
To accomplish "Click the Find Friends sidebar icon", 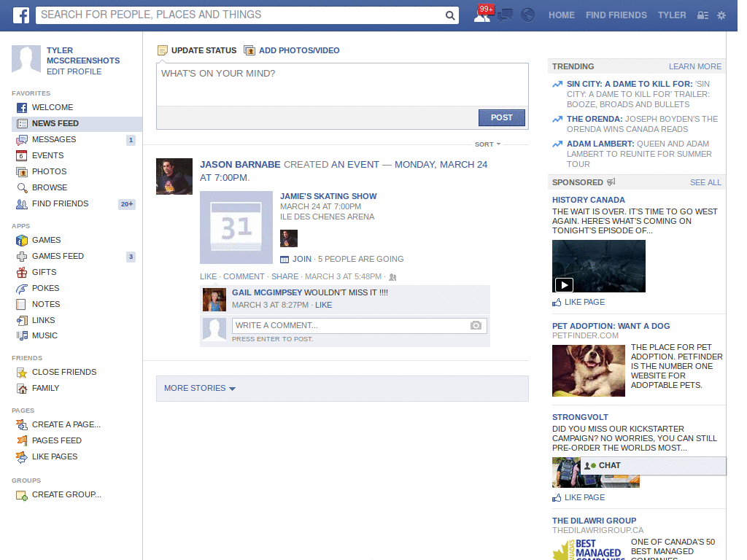I will 21,204.
